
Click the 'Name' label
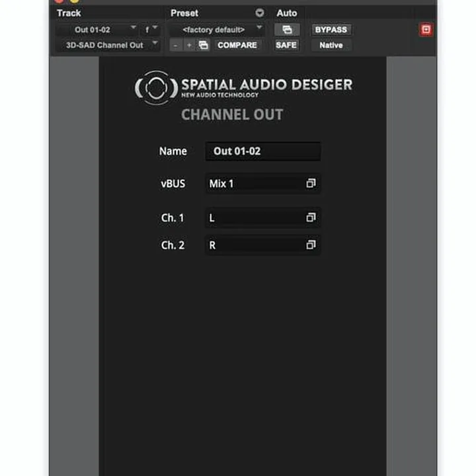[x=173, y=151]
